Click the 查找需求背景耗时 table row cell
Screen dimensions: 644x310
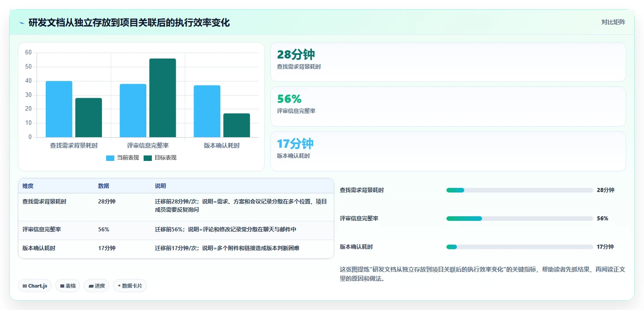[44, 202]
